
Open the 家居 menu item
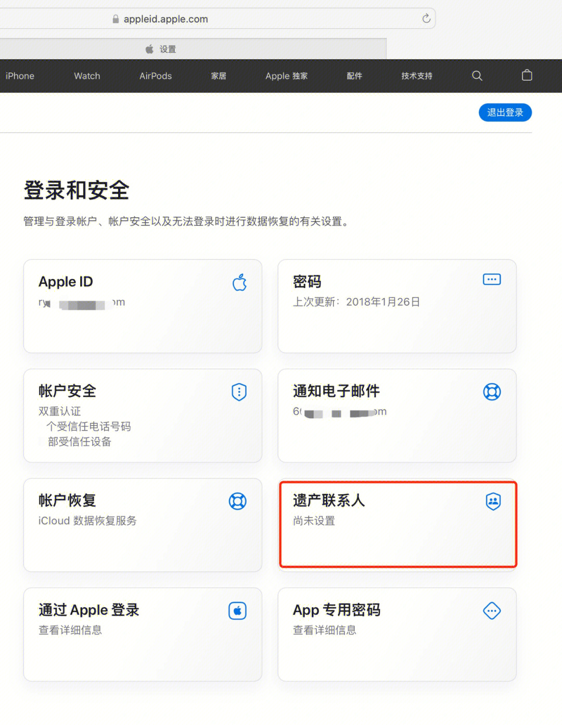219,76
